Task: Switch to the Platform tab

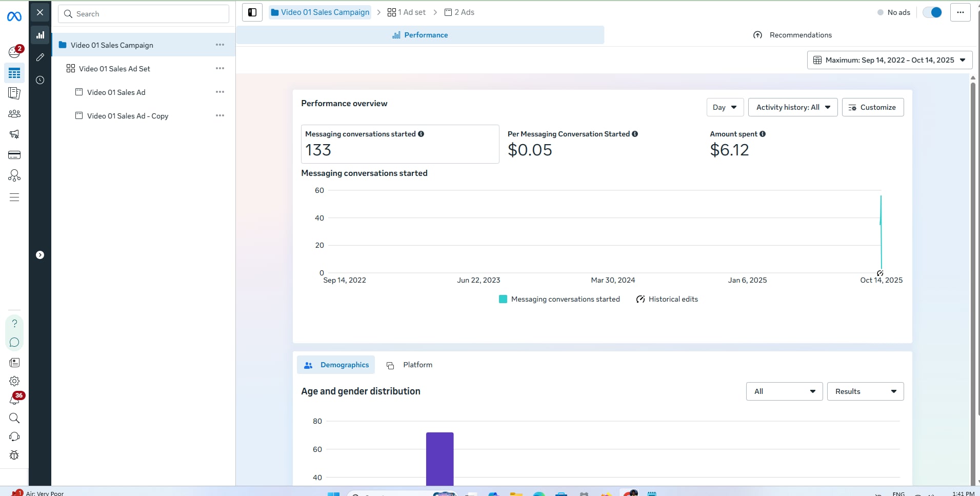Action: [x=409, y=365]
